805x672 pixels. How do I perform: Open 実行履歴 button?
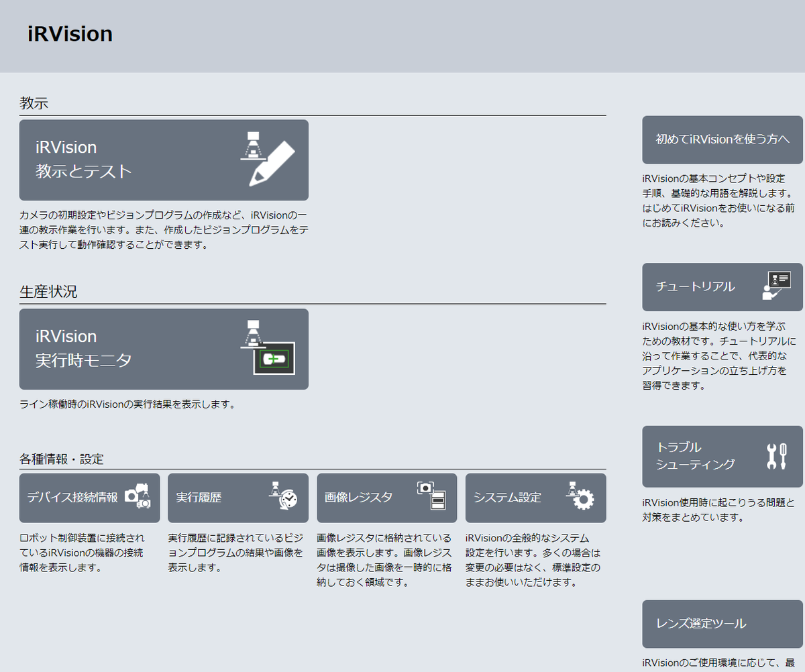[238, 498]
